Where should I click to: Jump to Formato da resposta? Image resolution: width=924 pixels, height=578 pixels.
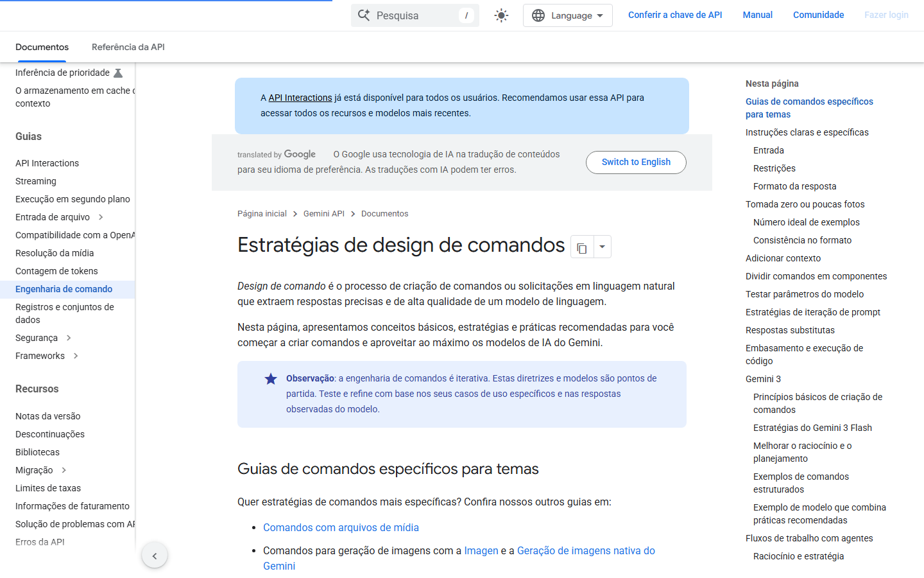point(795,186)
